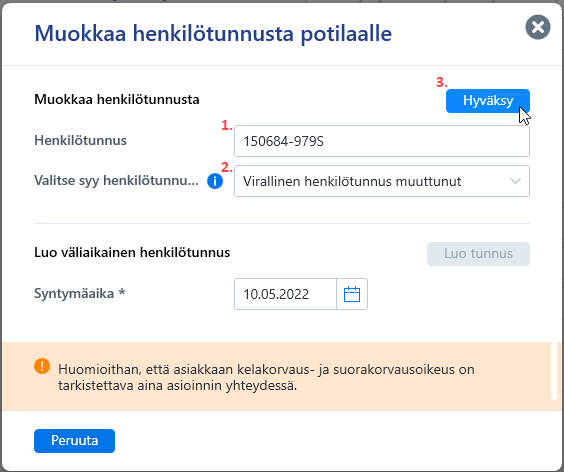Click the Syntymäaika date field
Screen dimensions: 564x472
(285, 294)
